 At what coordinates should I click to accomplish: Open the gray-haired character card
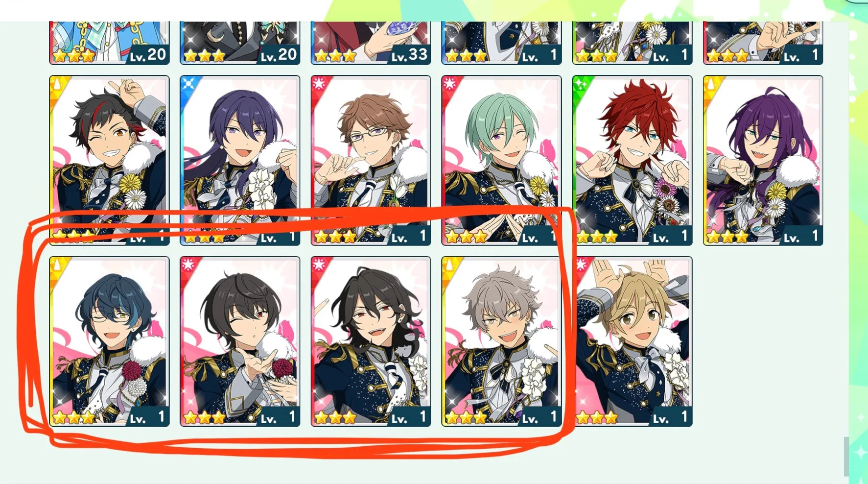tap(501, 341)
